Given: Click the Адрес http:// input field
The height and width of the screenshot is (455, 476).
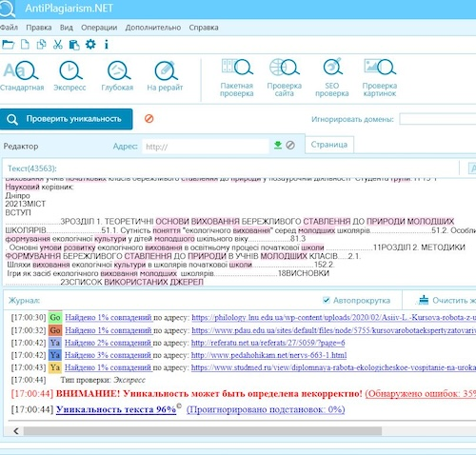Looking at the screenshot, I should 206,147.
